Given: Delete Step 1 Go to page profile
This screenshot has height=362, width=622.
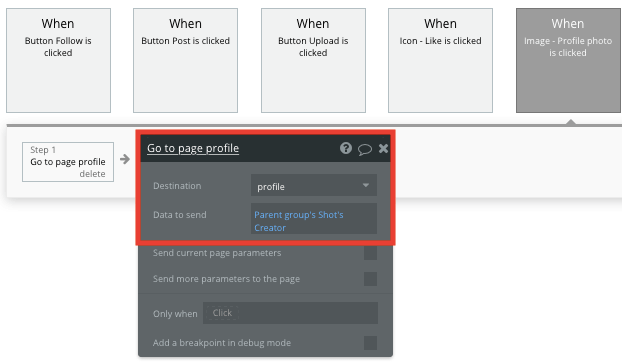Looking at the screenshot, I should 92,174.
